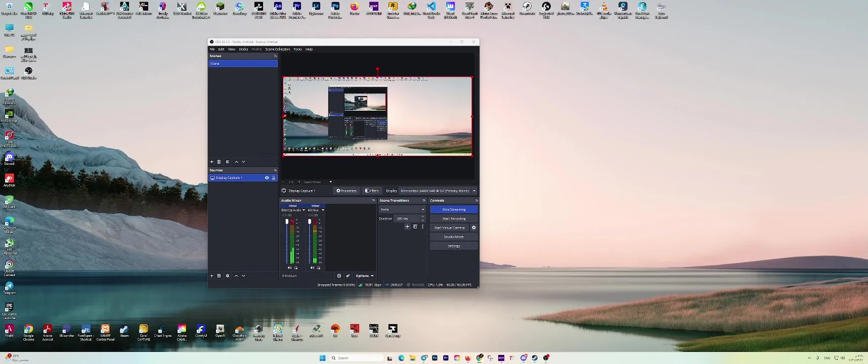The height and width of the screenshot is (364, 868).
Task: Open the View menu
Action: click(232, 49)
